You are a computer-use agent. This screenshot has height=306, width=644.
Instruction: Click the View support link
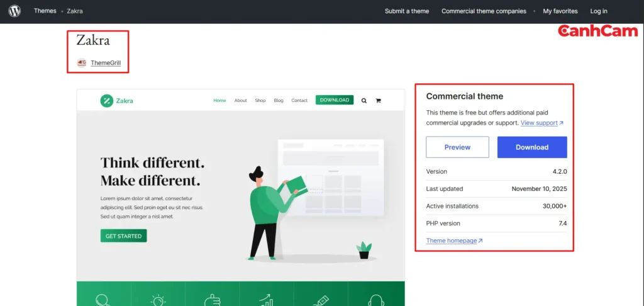[x=539, y=123]
